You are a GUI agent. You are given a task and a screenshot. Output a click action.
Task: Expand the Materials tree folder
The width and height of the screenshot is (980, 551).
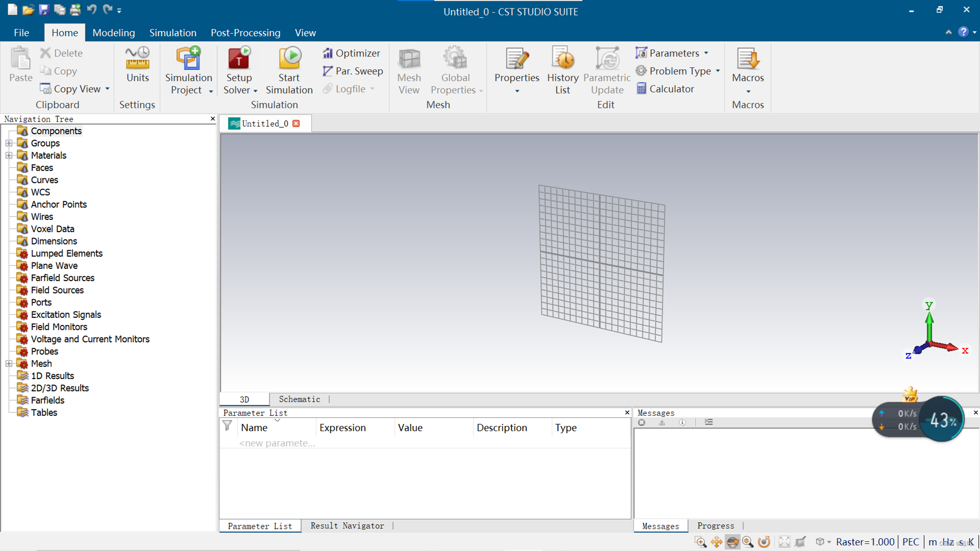pyautogui.click(x=9, y=156)
